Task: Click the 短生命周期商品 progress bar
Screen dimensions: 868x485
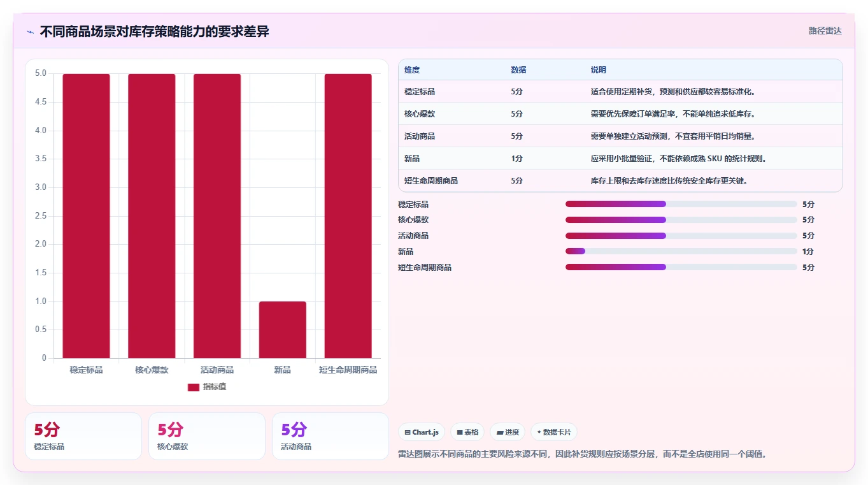Action: pyautogui.click(x=681, y=267)
